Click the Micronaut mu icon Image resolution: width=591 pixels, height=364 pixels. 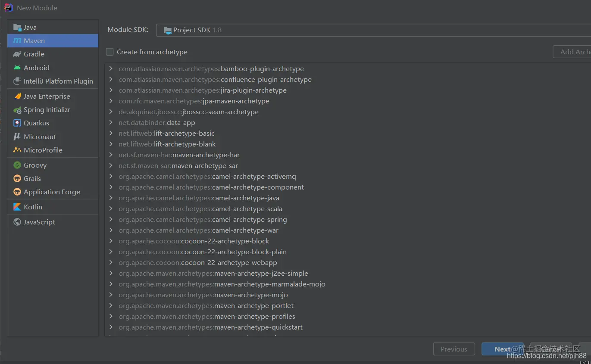(17, 137)
